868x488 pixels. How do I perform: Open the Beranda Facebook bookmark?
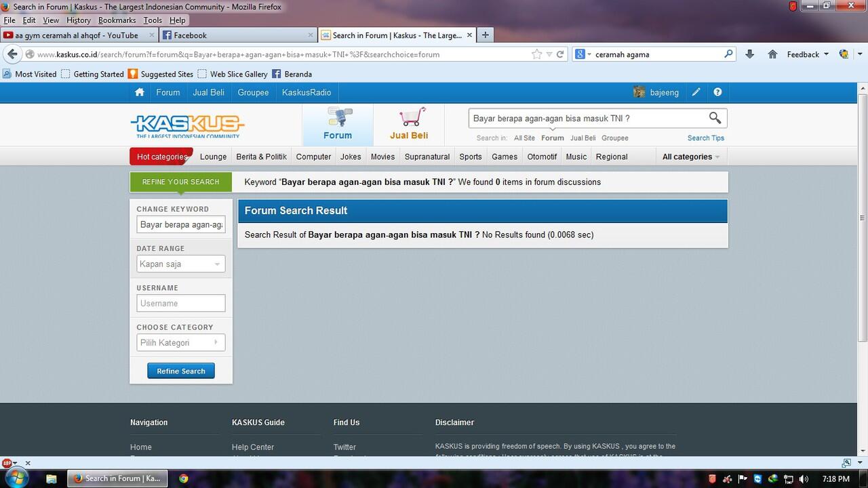292,74
